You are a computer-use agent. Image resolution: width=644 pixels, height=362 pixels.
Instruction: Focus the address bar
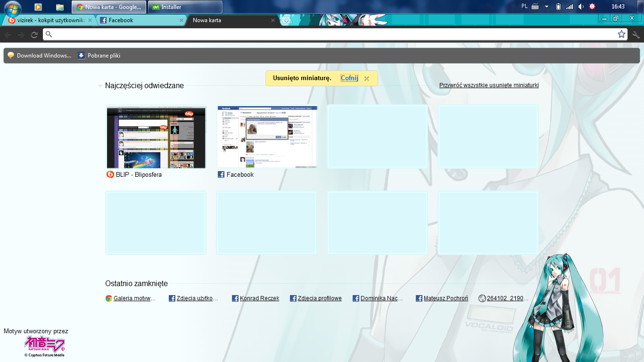(x=335, y=34)
